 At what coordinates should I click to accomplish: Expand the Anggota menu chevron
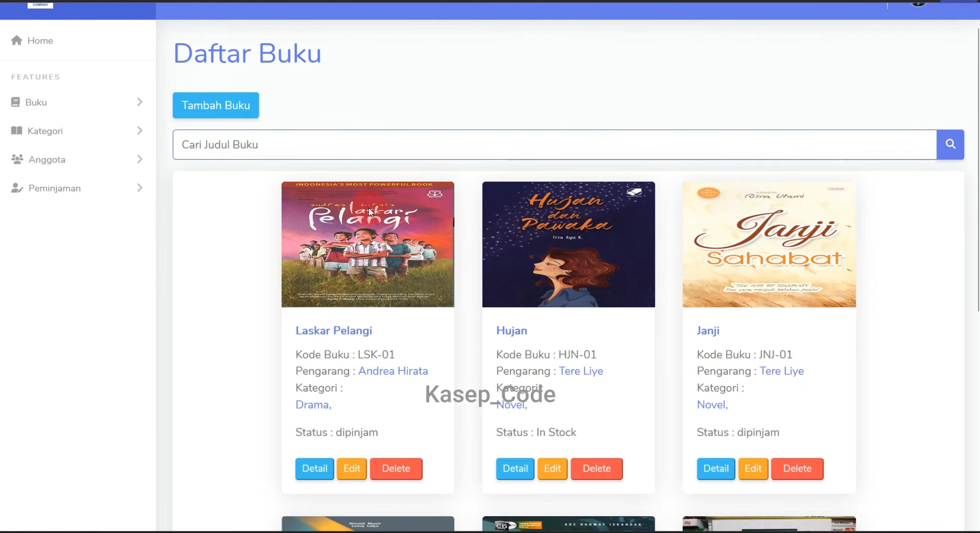click(140, 159)
